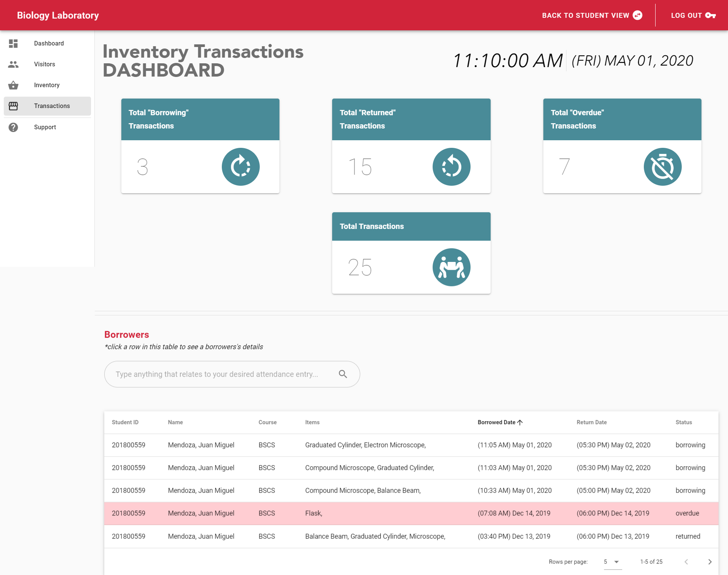This screenshot has height=575, width=728.
Task: Click the Overdue timer-off icon
Action: 662,167
